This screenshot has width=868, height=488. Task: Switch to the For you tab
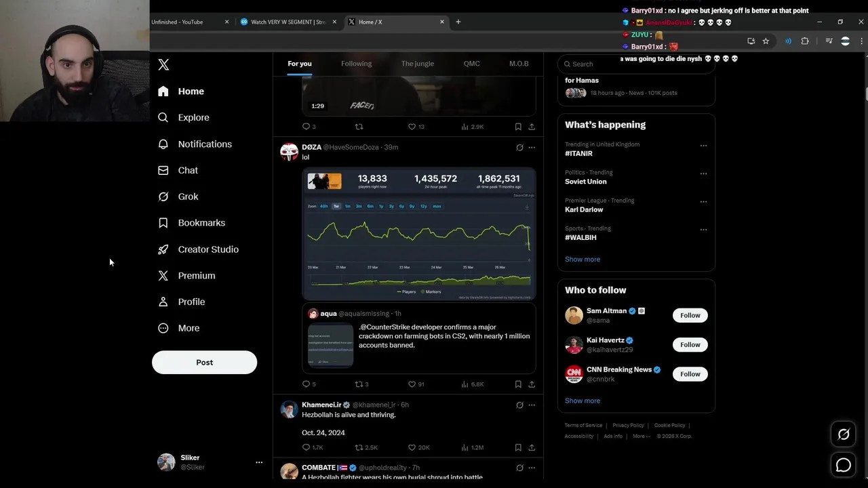(300, 64)
